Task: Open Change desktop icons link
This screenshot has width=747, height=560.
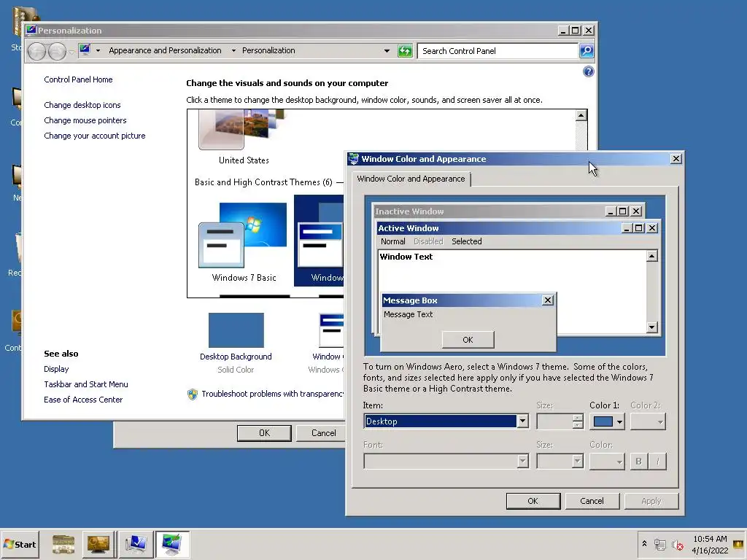Action: pyautogui.click(x=82, y=105)
